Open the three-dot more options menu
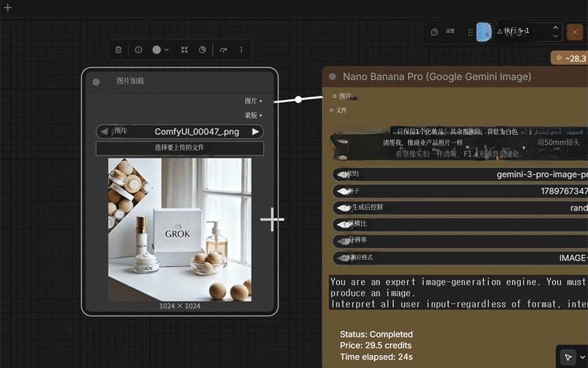Image resolution: width=588 pixels, height=368 pixels. pyautogui.click(x=241, y=50)
